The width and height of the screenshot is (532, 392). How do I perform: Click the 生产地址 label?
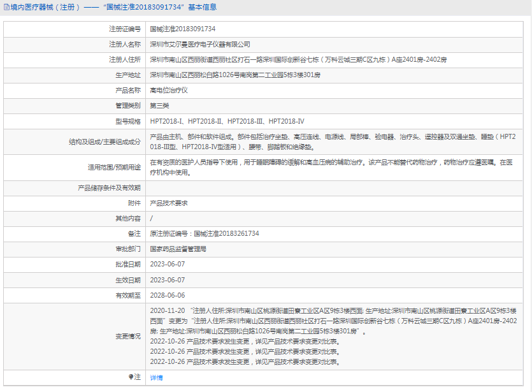[x=128, y=75]
